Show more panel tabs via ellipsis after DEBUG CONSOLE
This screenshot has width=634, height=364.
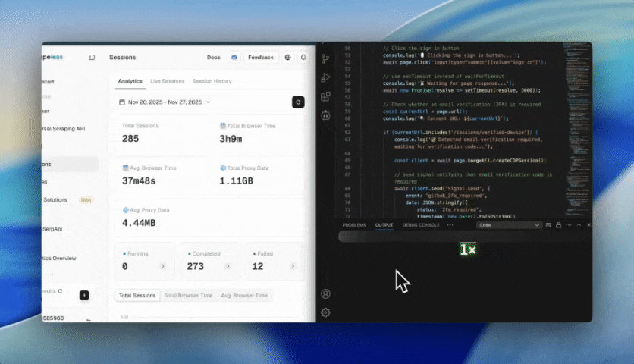[450, 225]
